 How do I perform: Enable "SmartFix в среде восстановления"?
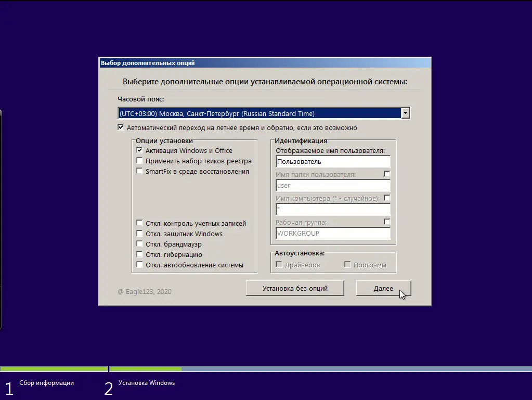coord(139,171)
